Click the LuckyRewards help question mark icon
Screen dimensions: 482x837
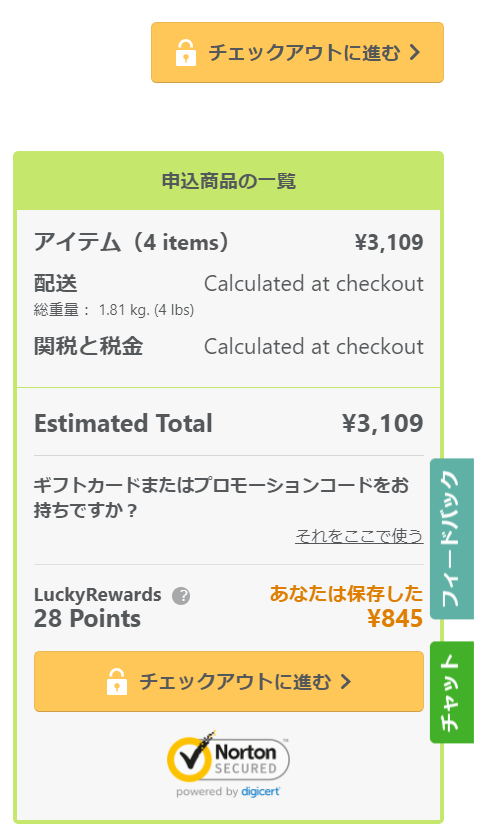point(181,596)
